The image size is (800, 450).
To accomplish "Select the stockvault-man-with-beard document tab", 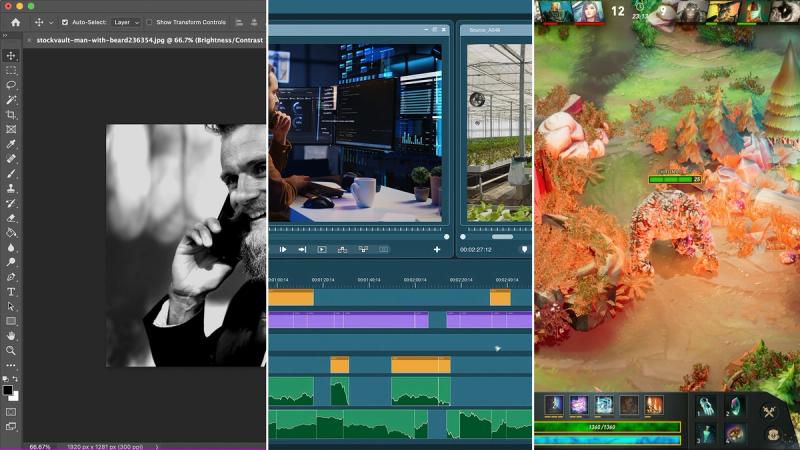I will (149, 40).
